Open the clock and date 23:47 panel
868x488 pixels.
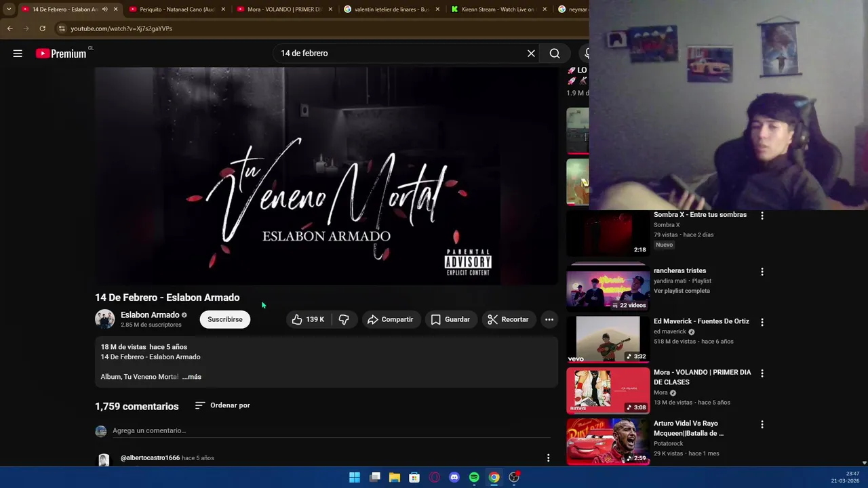(846, 477)
